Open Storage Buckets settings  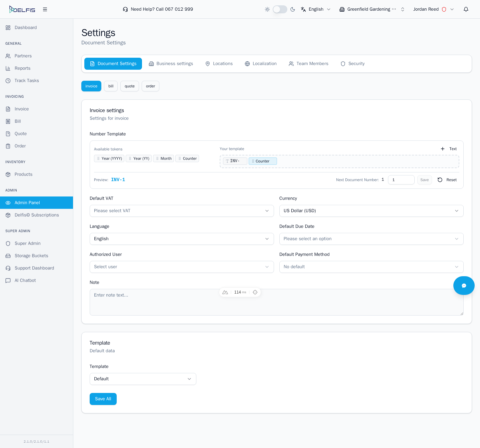point(31,256)
